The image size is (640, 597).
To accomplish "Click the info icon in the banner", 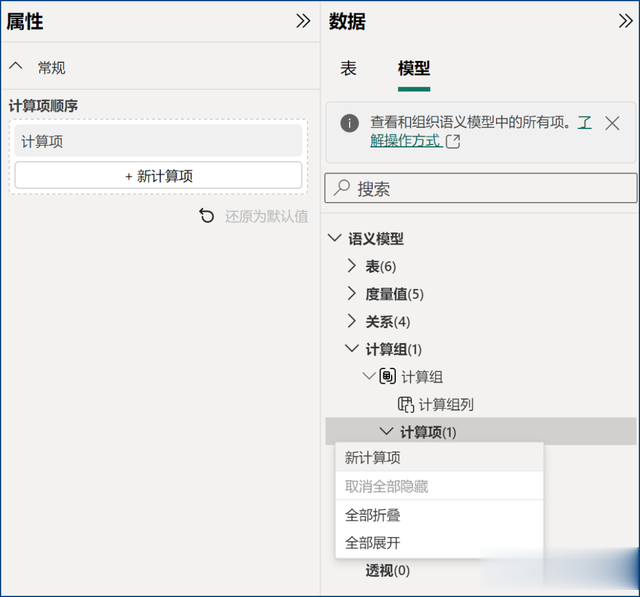I will coord(349,123).
